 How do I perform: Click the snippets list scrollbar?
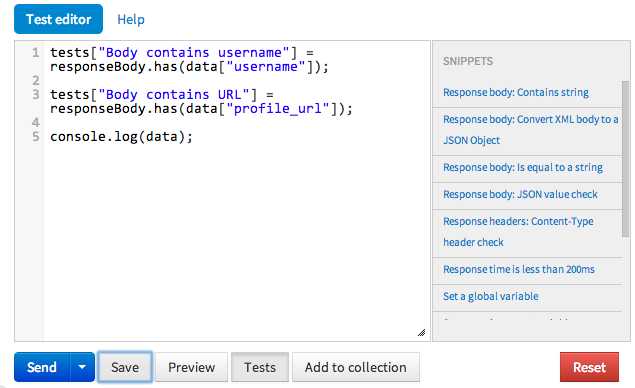(626, 159)
